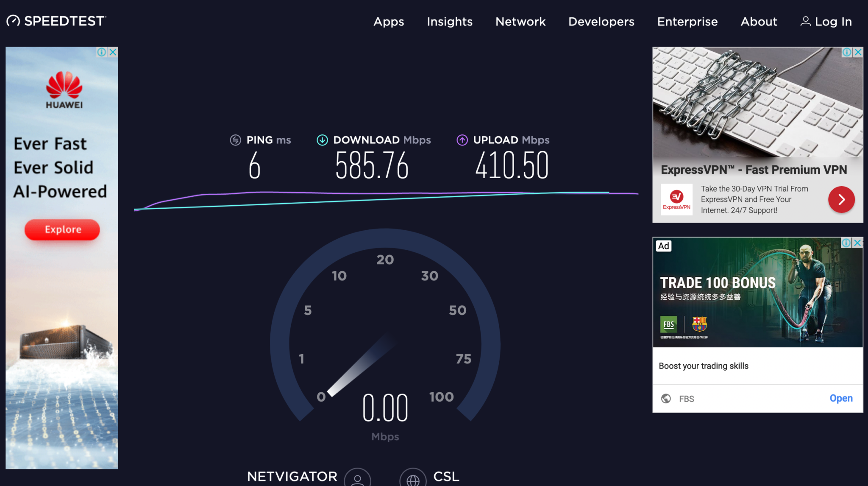
Task: Click Explore on the Huawei ad
Action: point(62,229)
